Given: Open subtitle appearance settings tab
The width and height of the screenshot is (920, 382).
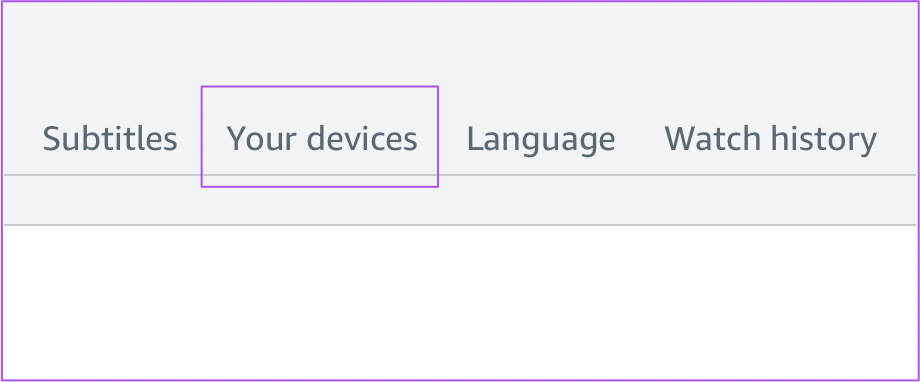Looking at the screenshot, I should point(110,139).
